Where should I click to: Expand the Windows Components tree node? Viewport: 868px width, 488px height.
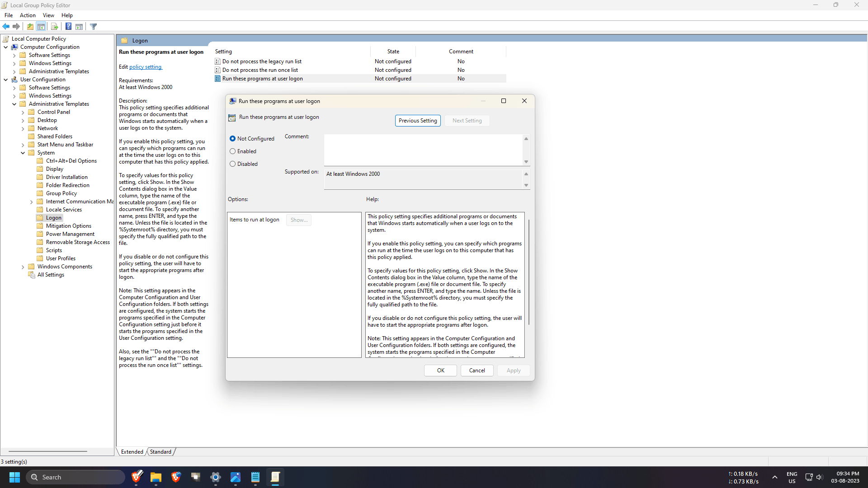coord(23,267)
